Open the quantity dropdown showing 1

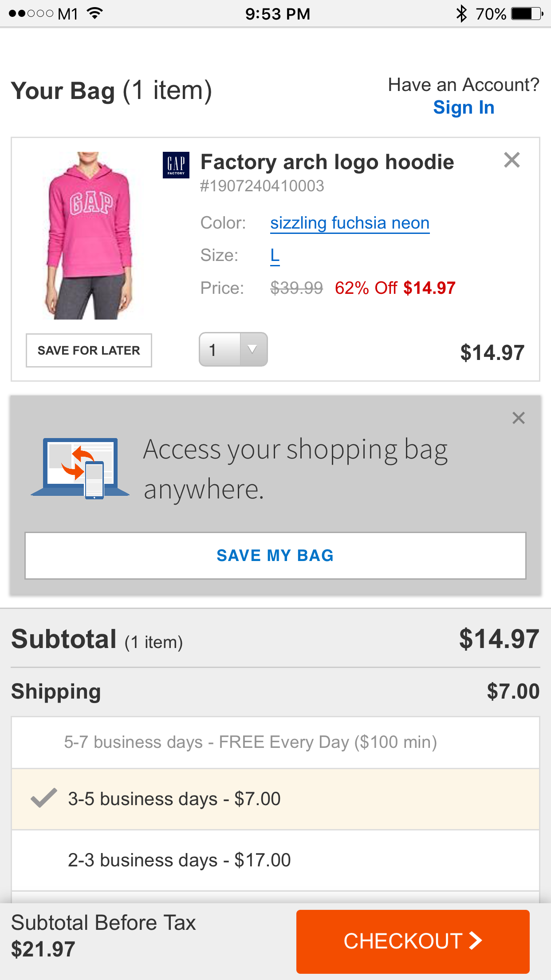[x=233, y=349]
